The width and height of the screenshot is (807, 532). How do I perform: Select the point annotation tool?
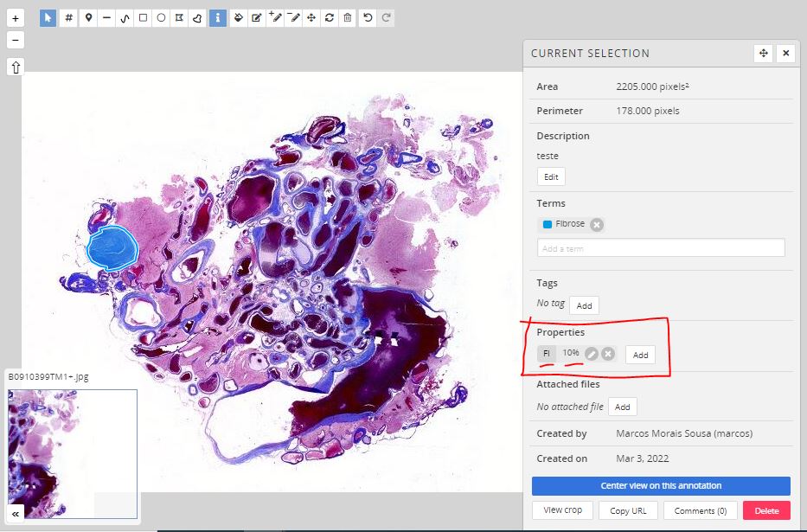point(88,17)
